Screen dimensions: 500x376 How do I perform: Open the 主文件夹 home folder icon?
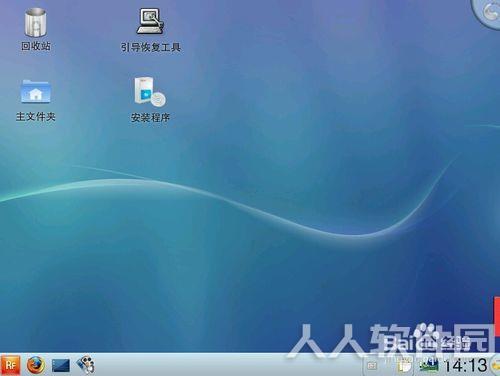click(x=36, y=91)
